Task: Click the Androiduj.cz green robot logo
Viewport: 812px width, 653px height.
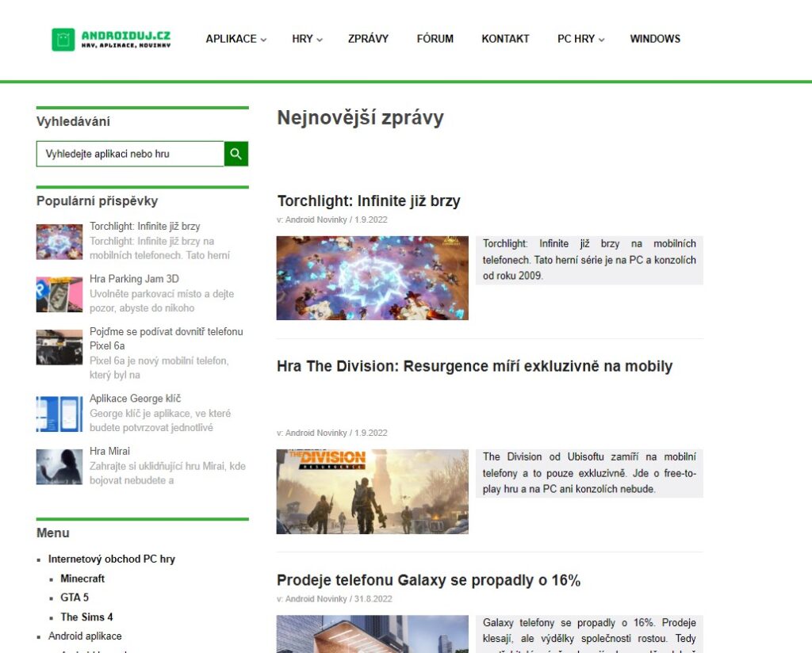Action: tap(63, 40)
